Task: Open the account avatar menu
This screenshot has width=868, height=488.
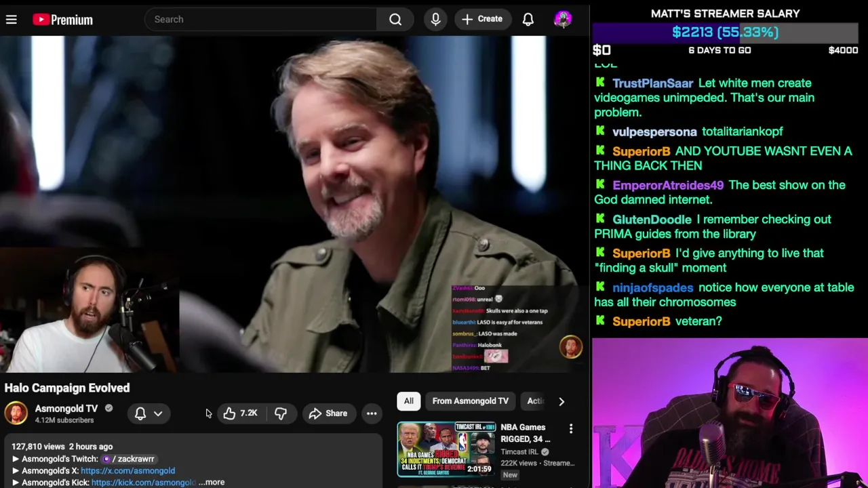Action: [563, 19]
